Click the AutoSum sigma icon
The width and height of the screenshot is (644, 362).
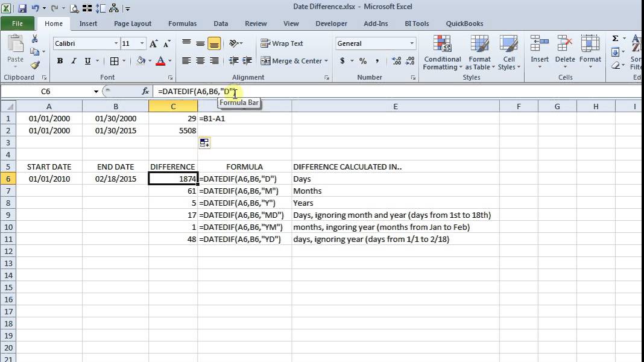[x=615, y=38]
